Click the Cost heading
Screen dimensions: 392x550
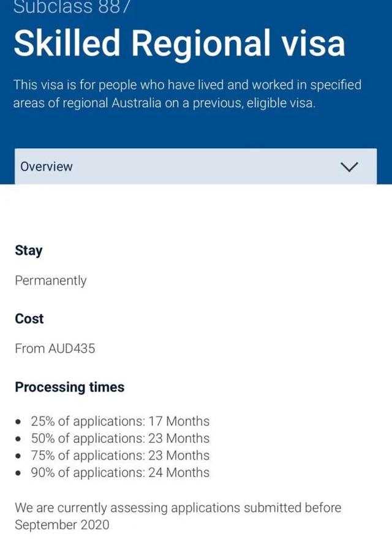point(29,318)
